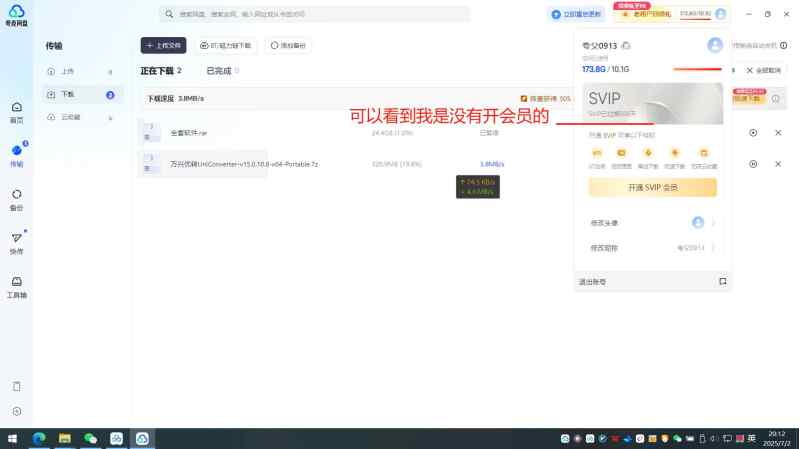
Task: Click the copy icon beside username 0913
Action: [626, 46]
